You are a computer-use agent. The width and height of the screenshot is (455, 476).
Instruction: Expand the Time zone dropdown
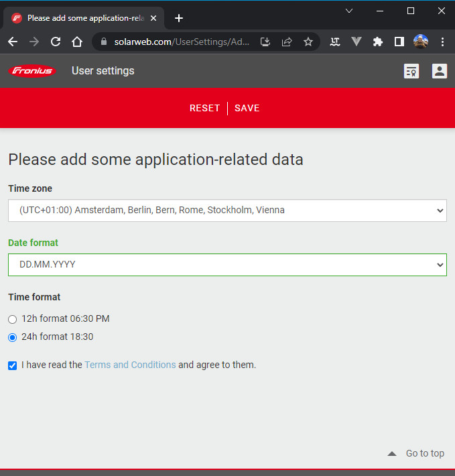227,210
